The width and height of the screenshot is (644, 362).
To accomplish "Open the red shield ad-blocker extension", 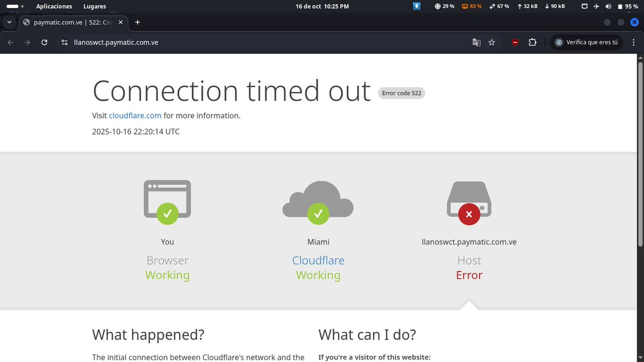I will 515,42.
